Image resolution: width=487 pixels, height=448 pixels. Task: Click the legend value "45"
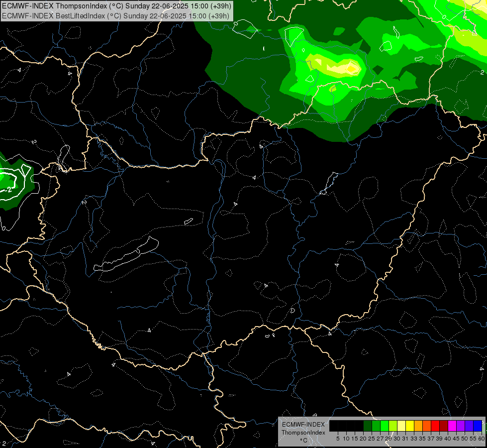(456, 439)
